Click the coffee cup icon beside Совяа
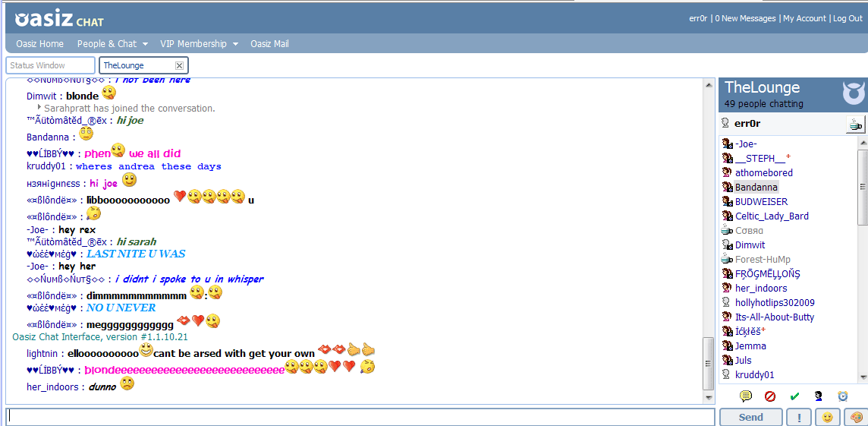Viewport: 868px width, 426px height. (728, 230)
